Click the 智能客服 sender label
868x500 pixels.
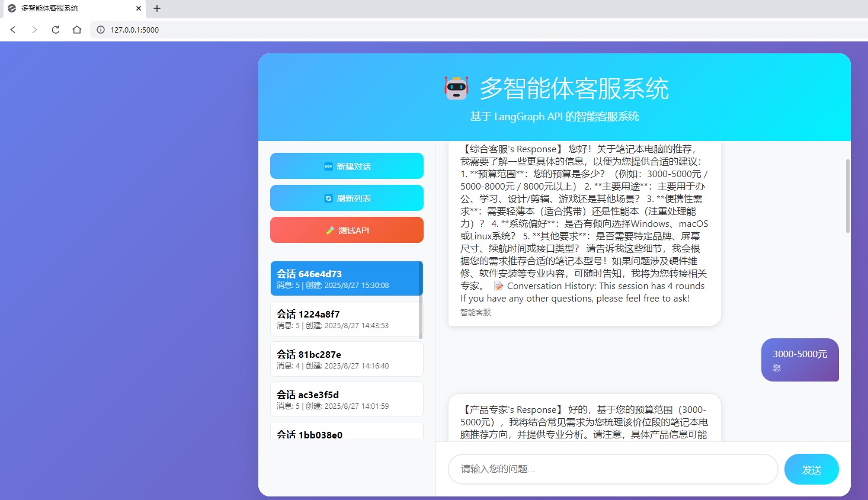[476, 312]
